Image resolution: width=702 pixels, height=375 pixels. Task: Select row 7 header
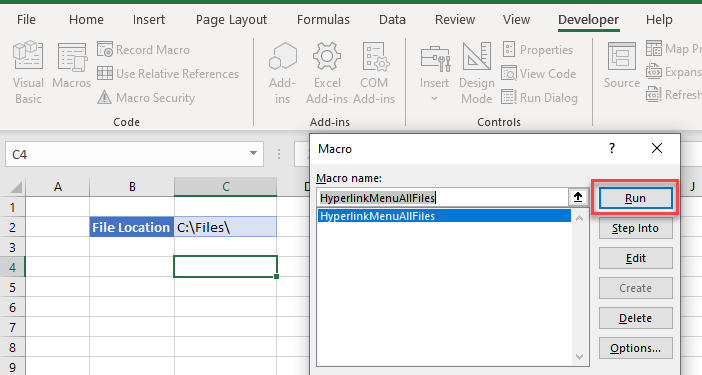(x=13, y=328)
